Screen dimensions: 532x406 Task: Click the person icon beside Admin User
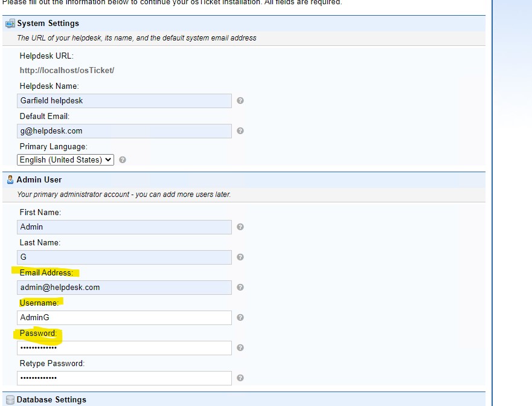(10, 179)
